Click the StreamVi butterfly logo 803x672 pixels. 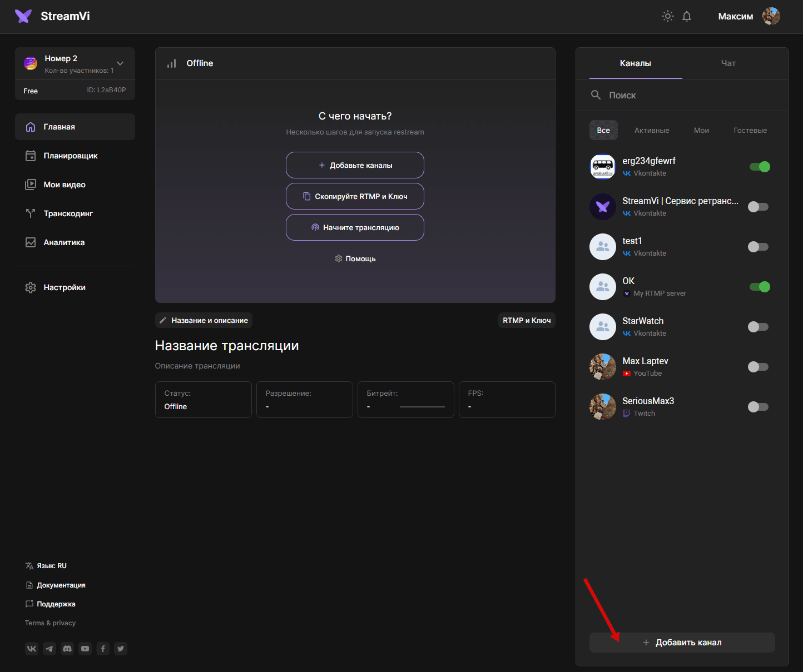[23, 16]
